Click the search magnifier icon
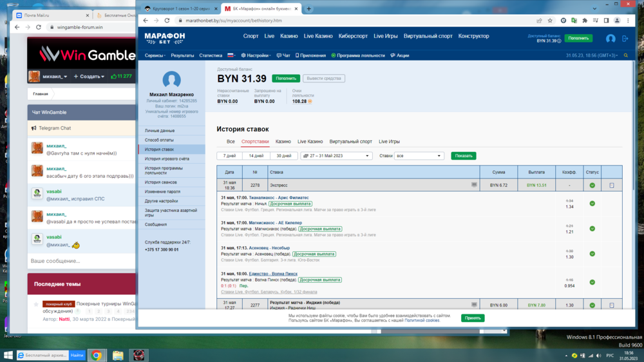 click(625, 56)
